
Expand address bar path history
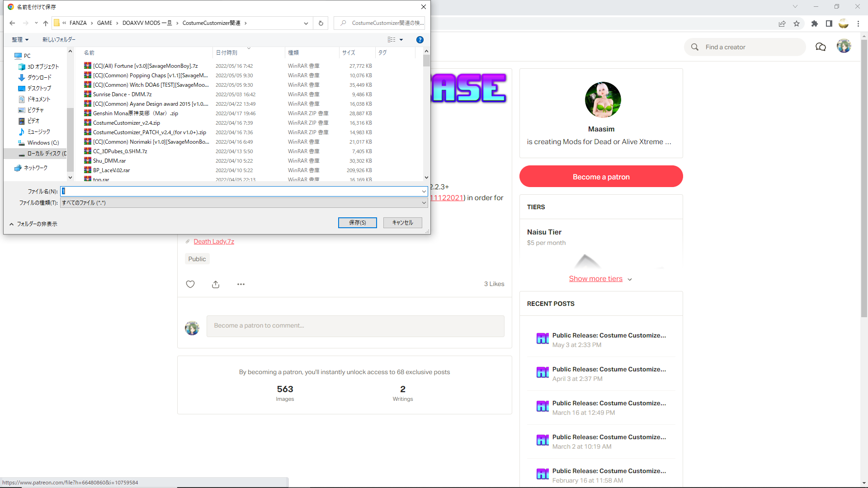(306, 23)
